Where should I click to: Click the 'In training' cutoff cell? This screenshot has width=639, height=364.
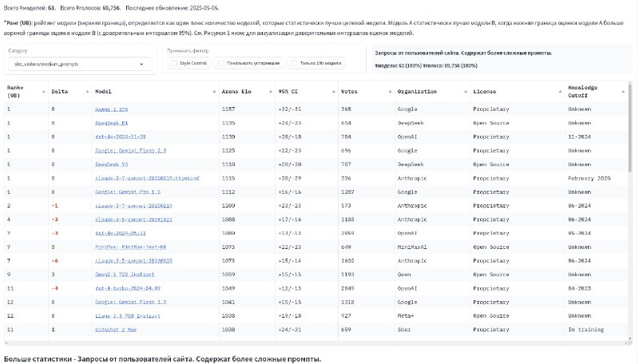tap(586, 330)
